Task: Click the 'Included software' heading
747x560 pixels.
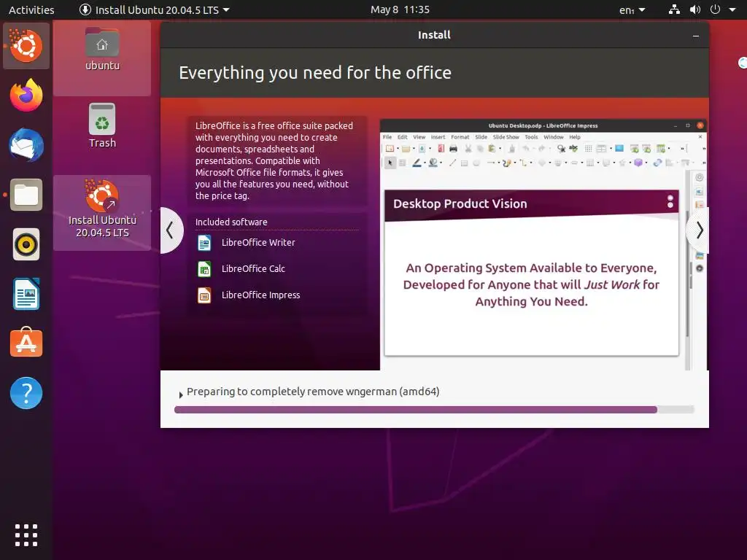Action: pyautogui.click(x=231, y=222)
